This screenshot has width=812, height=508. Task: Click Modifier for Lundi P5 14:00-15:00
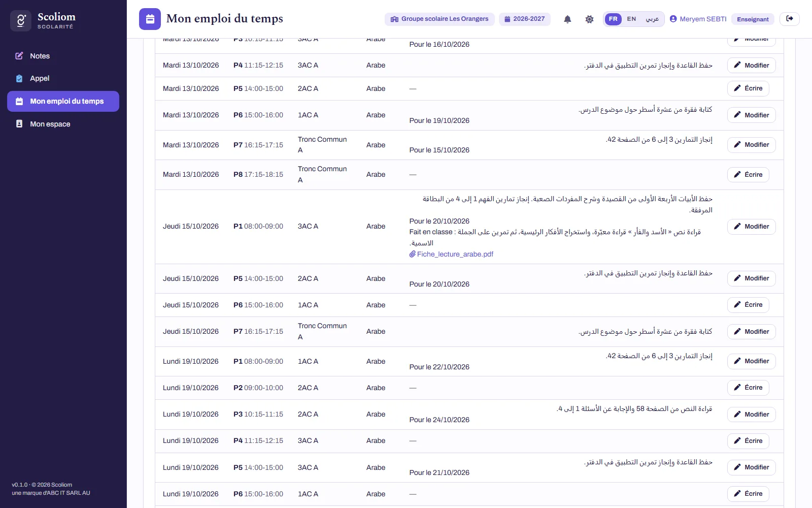point(752,467)
